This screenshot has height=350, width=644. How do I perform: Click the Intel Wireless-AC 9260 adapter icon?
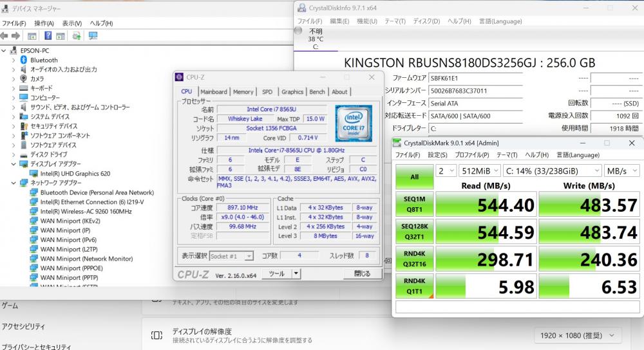point(33,211)
